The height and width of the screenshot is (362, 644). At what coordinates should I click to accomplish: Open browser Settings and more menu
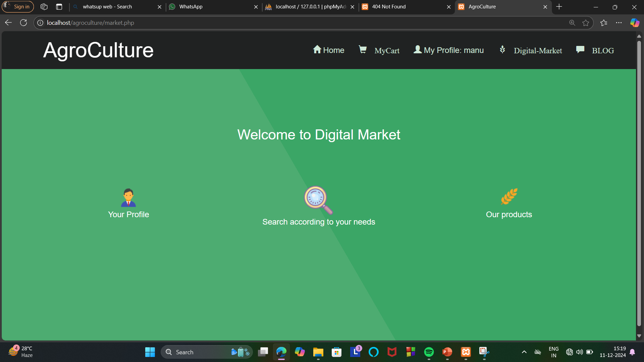pos(619,23)
